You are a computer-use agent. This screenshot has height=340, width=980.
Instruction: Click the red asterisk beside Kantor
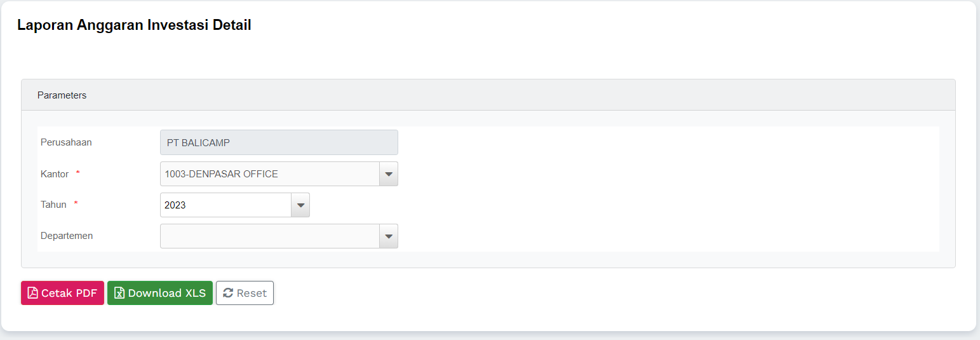[78, 173]
